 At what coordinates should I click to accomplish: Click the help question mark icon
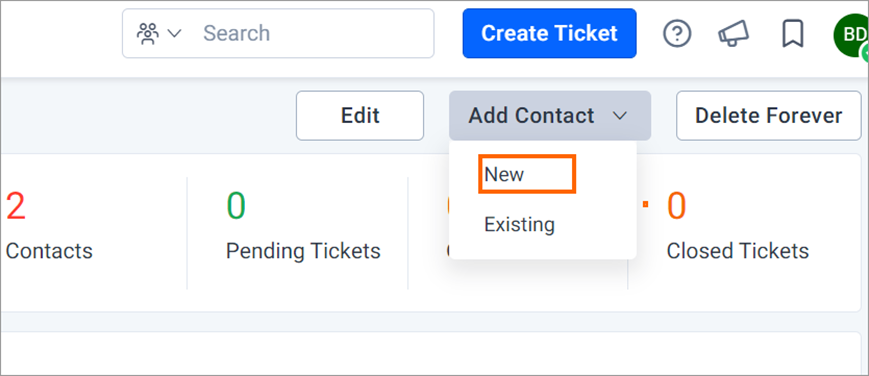coord(677,34)
